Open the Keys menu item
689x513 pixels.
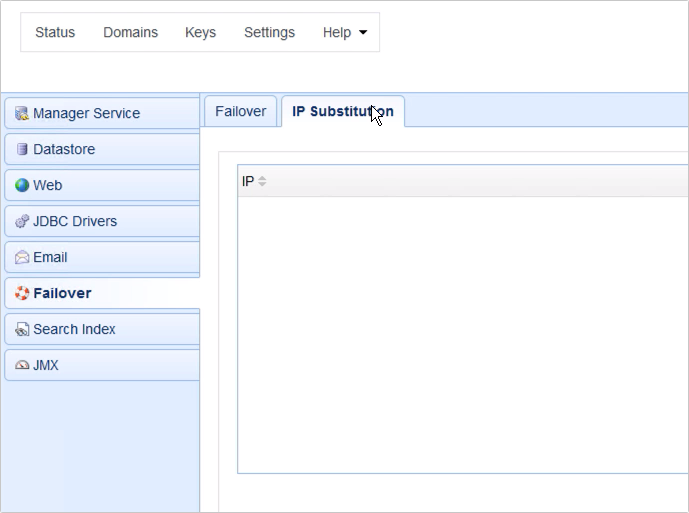pos(200,33)
